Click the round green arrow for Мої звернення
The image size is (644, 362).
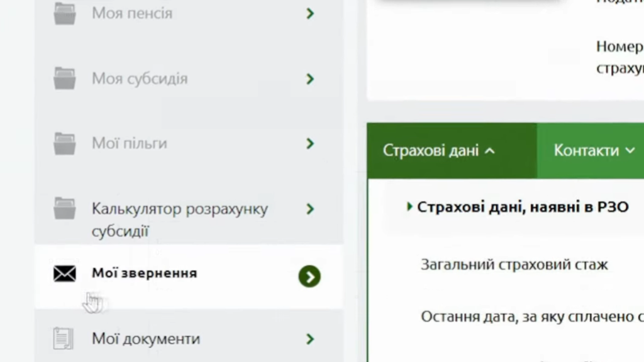tap(309, 276)
